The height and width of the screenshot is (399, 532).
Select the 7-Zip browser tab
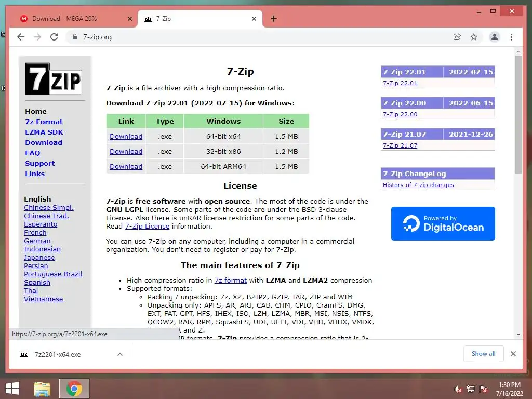point(200,19)
